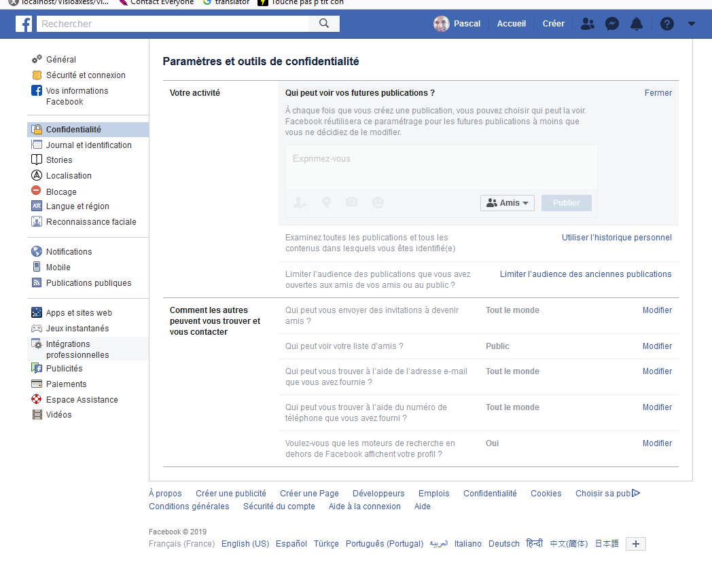Click Fermer to close the section

pyautogui.click(x=658, y=92)
